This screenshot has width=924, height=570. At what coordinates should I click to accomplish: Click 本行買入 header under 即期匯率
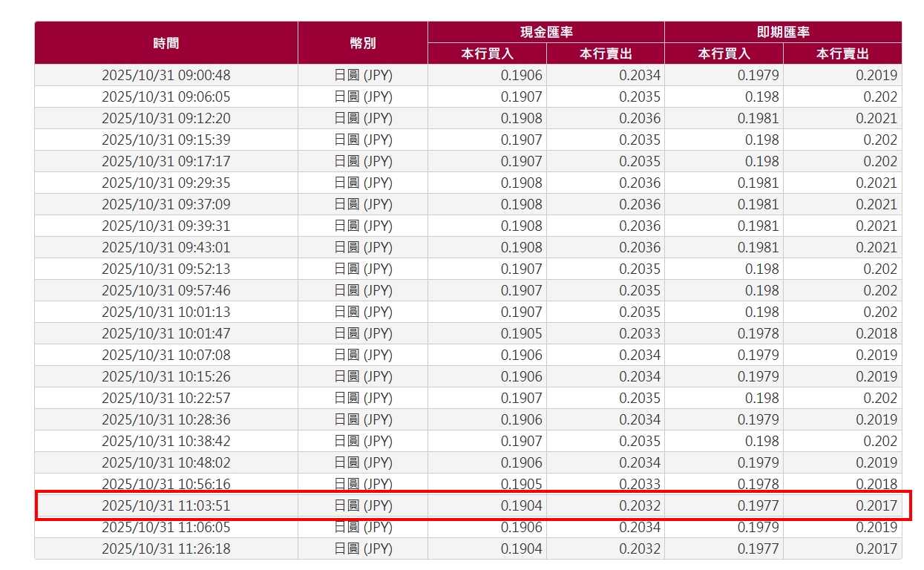(724, 53)
